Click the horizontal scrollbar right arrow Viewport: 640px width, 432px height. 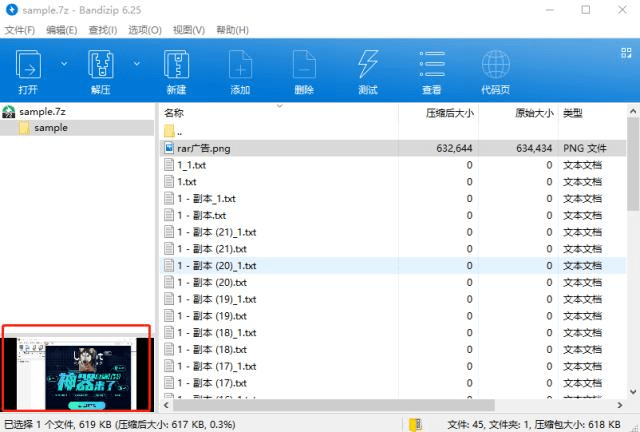tap(620, 405)
